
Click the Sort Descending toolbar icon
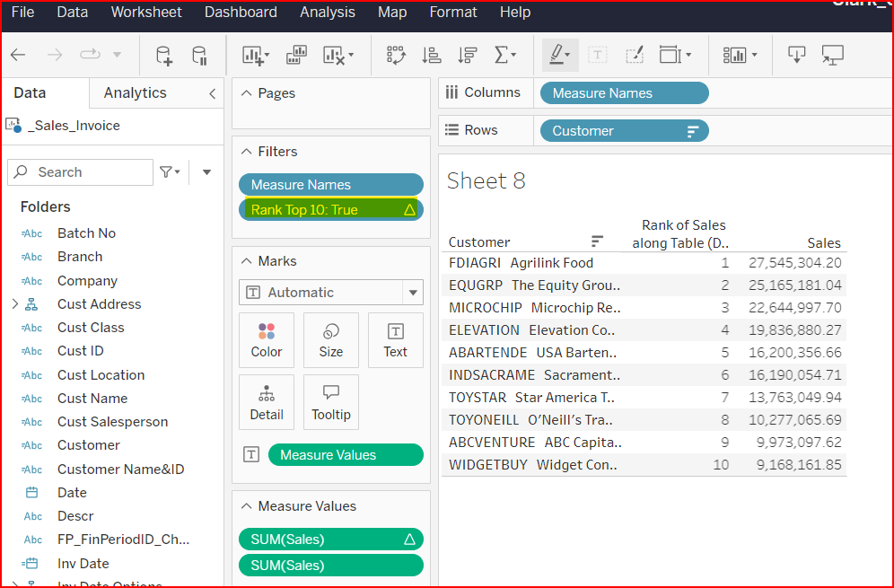pyautogui.click(x=467, y=56)
